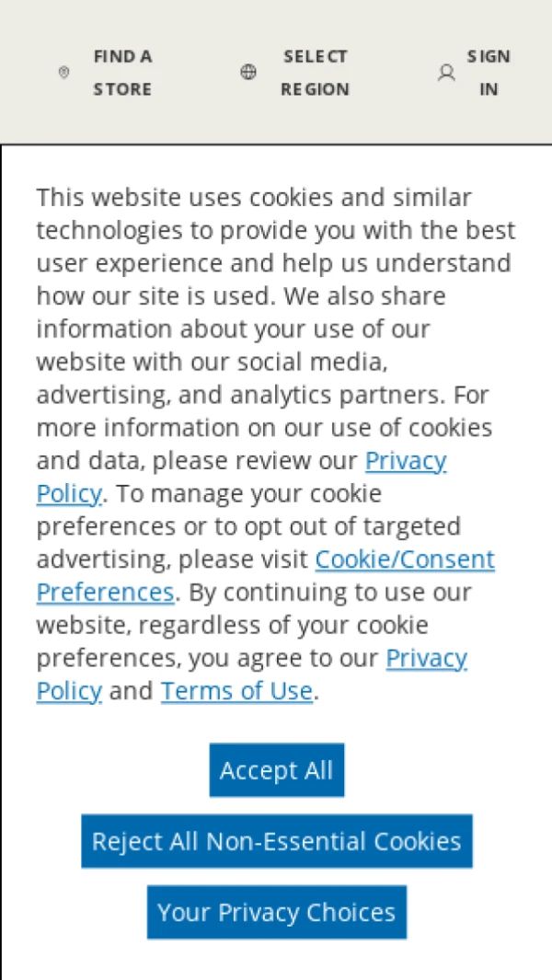Click the user profile icon beside Sign In
The height and width of the screenshot is (980, 552).
pos(446,73)
